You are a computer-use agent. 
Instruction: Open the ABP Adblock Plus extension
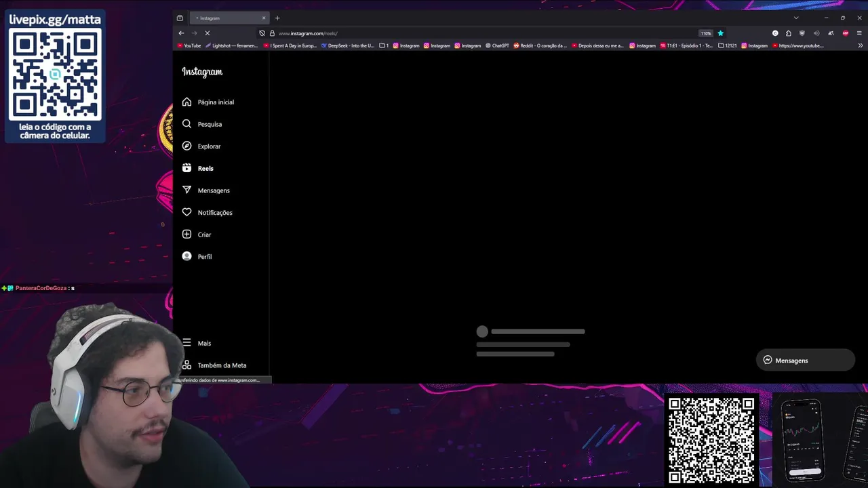[x=846, y=33]
